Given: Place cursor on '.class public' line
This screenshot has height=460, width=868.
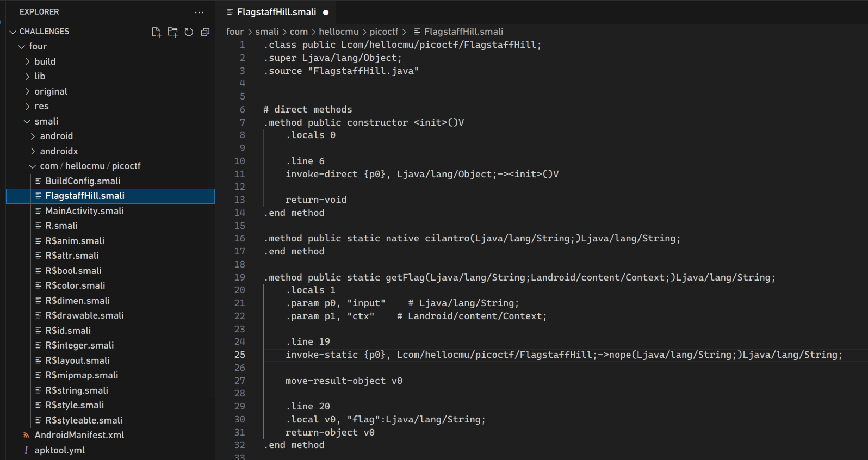Looking at the screenshot, I should coord(402,45).
